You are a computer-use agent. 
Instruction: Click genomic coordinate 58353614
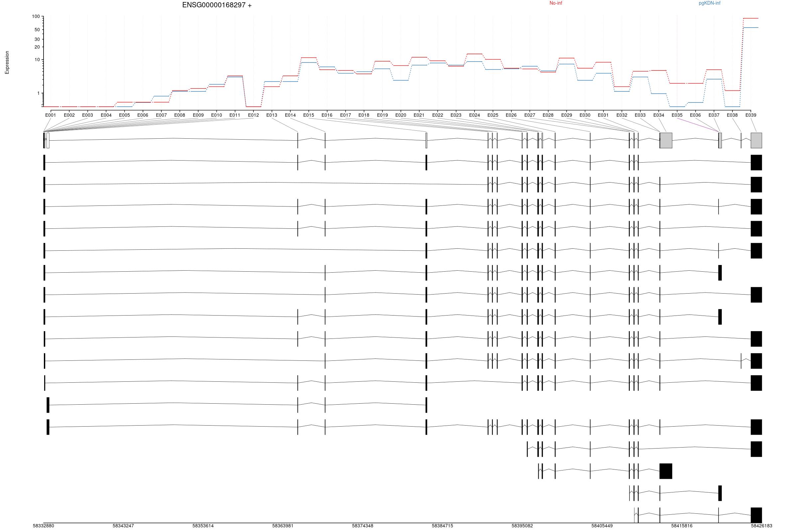point(203,526)
